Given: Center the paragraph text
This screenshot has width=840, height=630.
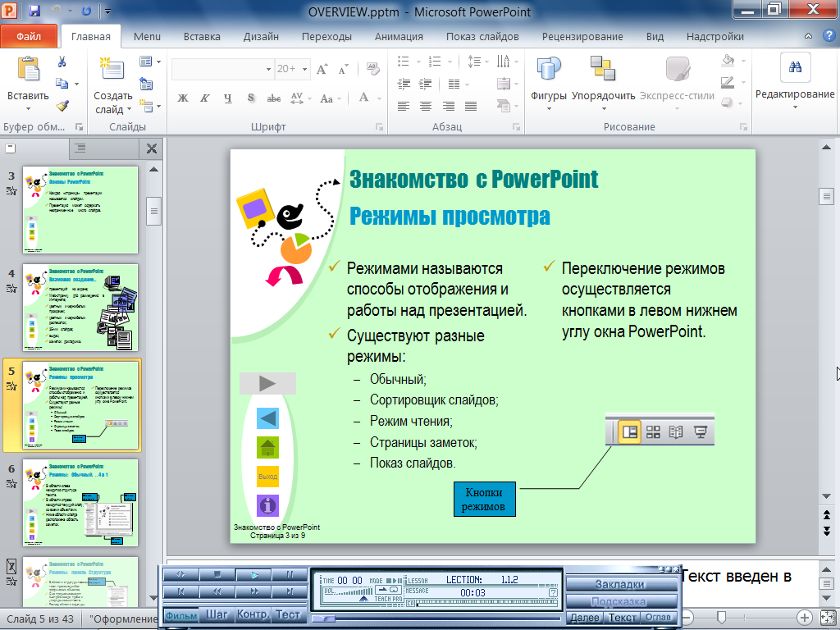Looking at the screenshot, I should coord(426,106).
